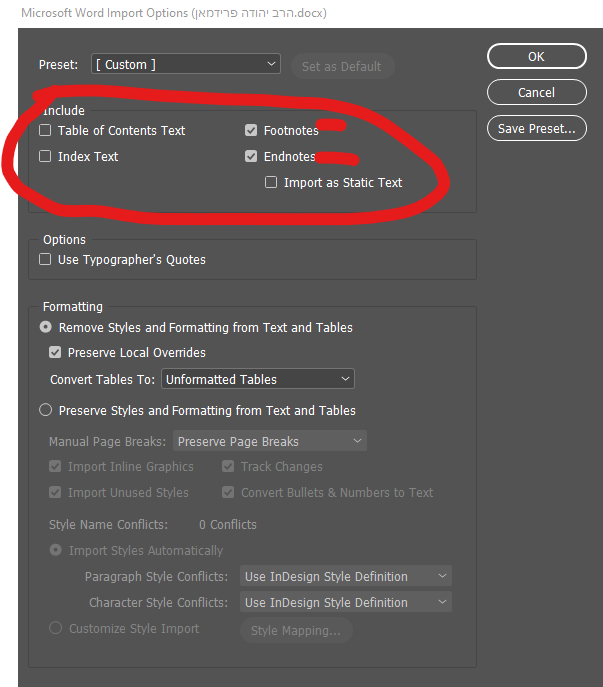603x687 pixels.
Task: Click the '0 Conflicts' text
Action: click(x=228, y=524)
